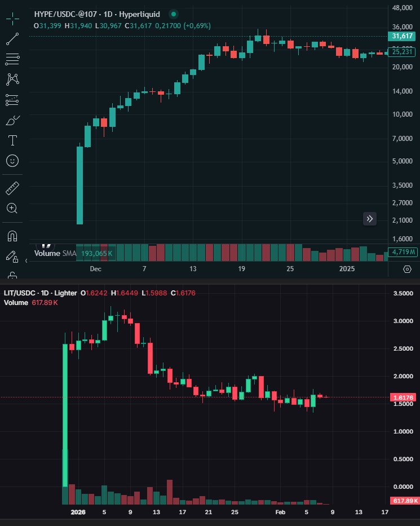The height and width of the screenshot is (526, 420).
Task: Click the 31,617 current price label
Action: pos(402,37)
